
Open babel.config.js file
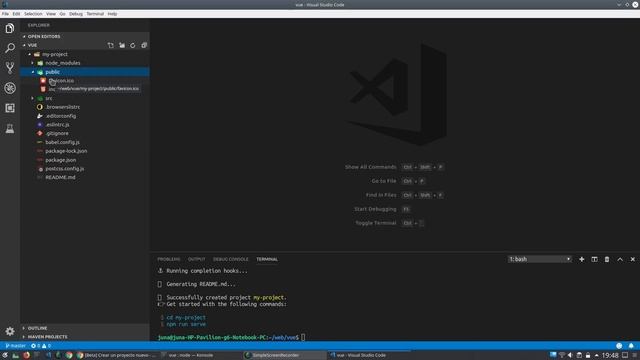85,142
